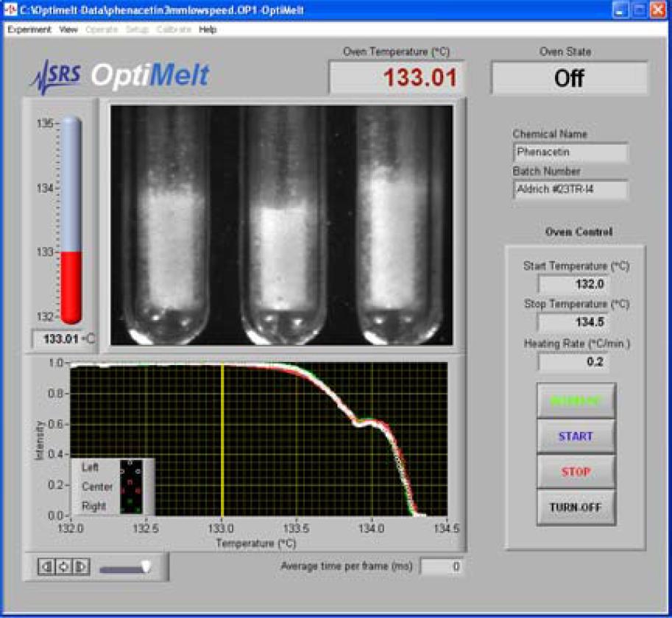Click the Average time per frame value box

(x=442, y=566)
